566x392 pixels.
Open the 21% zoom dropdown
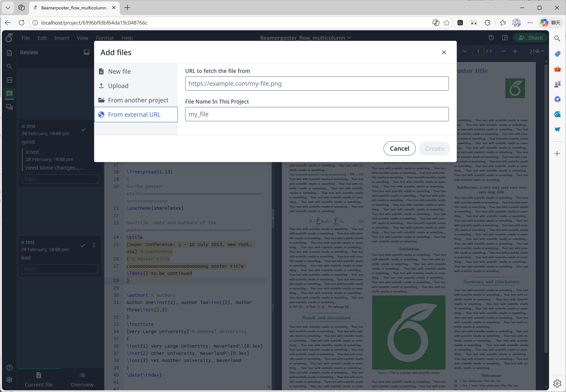(536, 51)
